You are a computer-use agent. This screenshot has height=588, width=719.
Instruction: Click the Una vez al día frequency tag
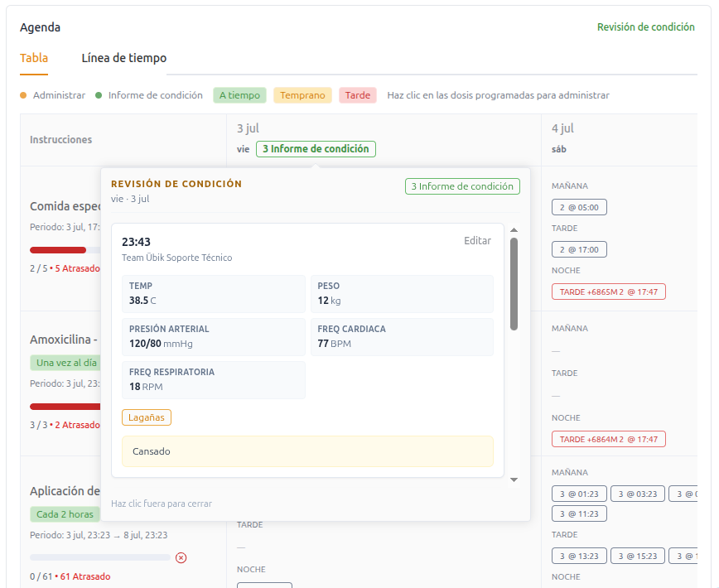(x=65, y=363)
